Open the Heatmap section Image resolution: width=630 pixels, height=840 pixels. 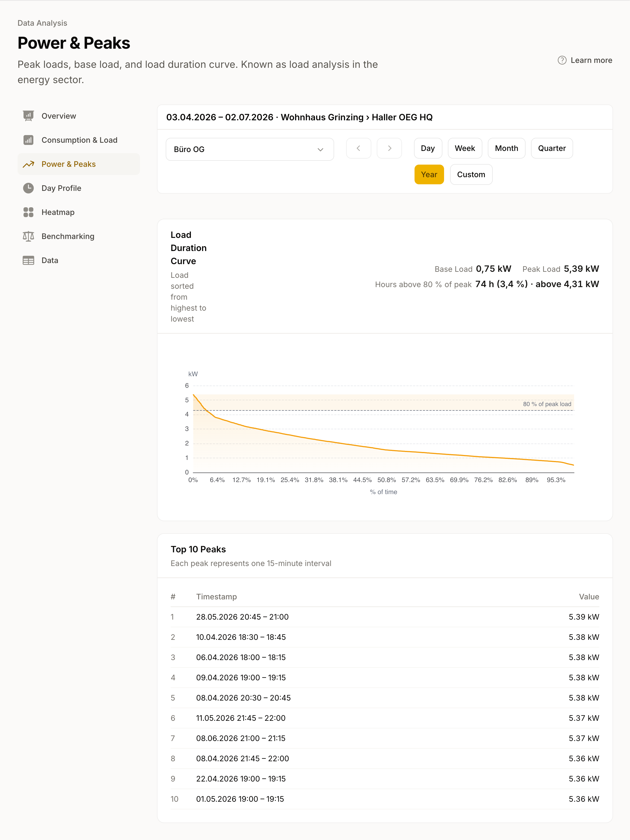click(78, 212)
